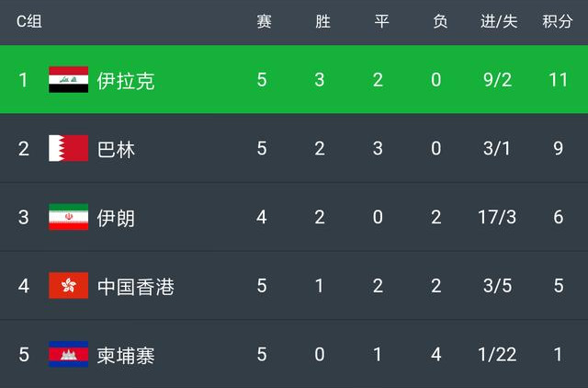Image resolution: width=588 pixels, height=388 pixels.
Task: Open the 伊朗 team name
Action: click(x=116, y=218)
